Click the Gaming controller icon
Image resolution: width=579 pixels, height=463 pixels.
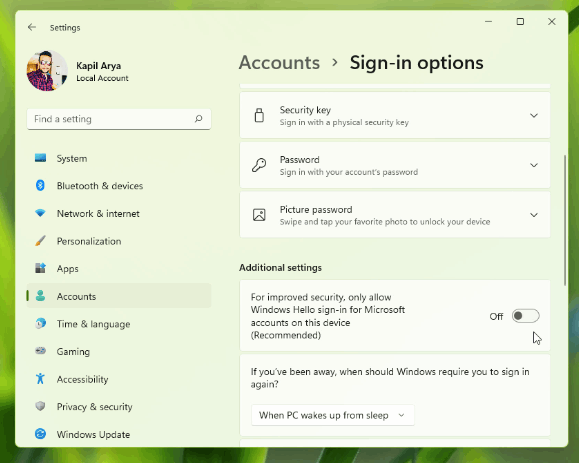click(40, 351)
